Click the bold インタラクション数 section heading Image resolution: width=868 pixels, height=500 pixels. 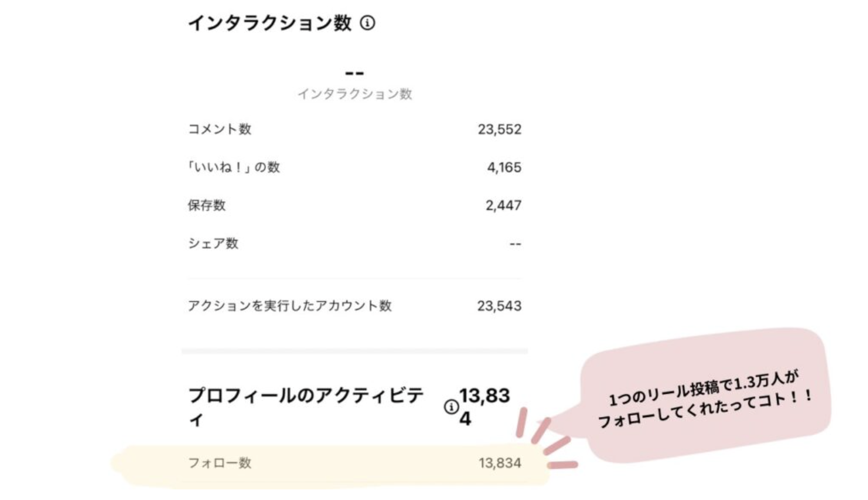tap(269, 23)
